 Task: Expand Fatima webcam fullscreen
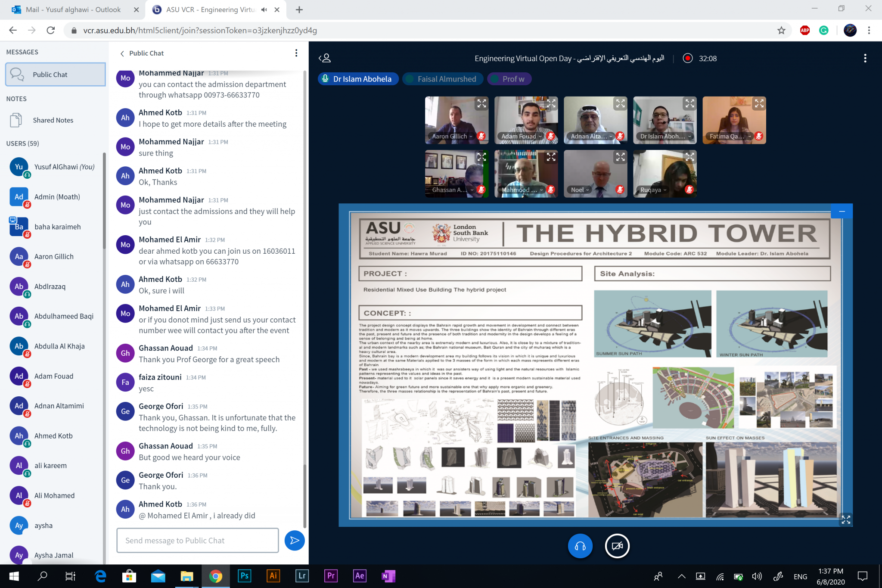[759, 103]
